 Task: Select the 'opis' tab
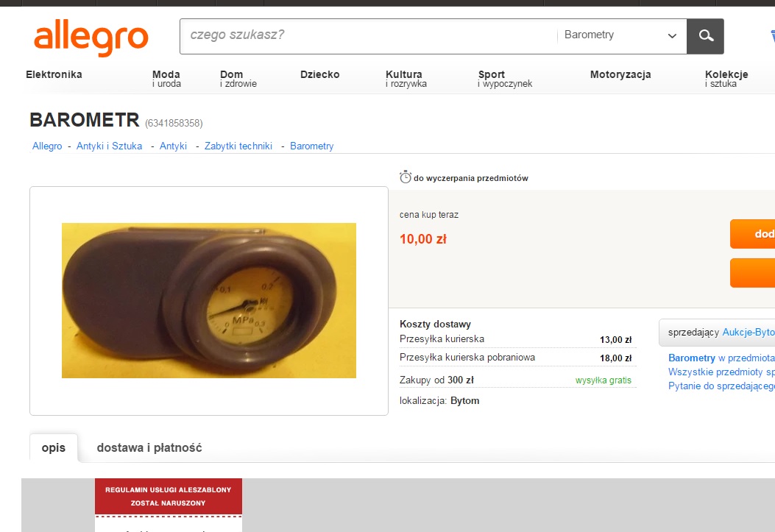[x=54, y=447]
